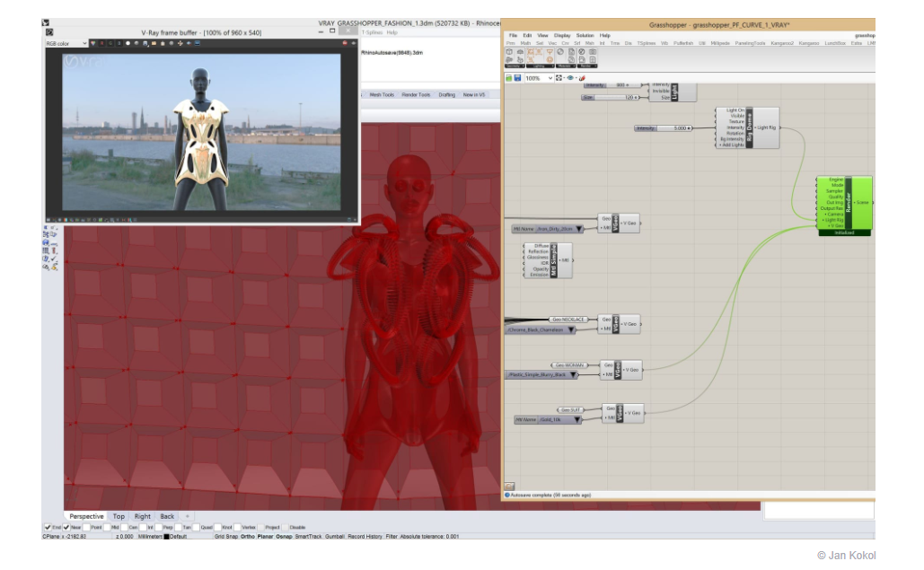Select the cube geometry icon in V-Ray ribbon

point(509,52)
